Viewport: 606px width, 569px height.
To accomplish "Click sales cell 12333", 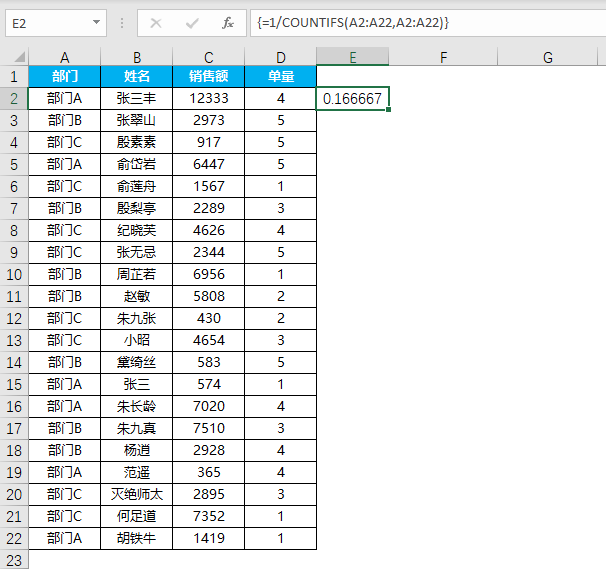I will point(209,99).
